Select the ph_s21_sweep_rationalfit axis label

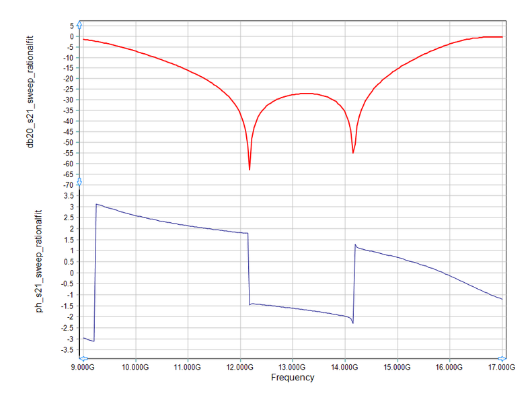40,261
